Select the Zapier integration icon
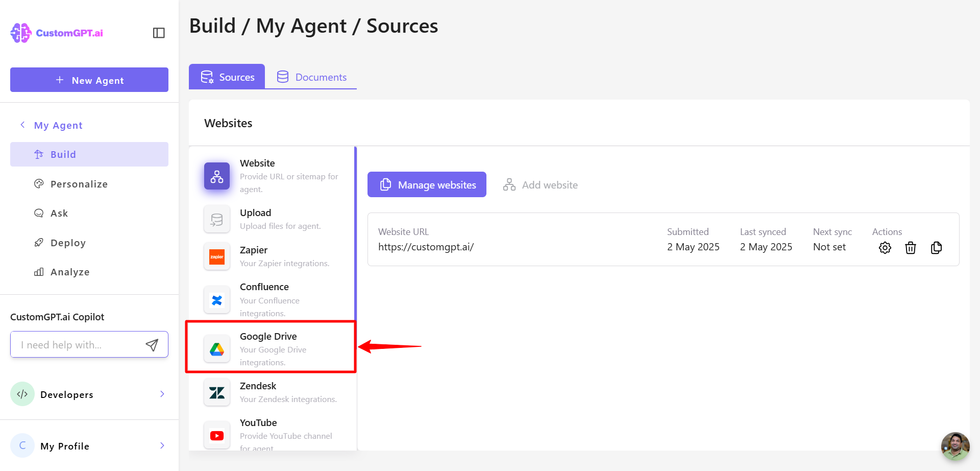The width and height of the screenshot is (980, 471). (217, 256)
